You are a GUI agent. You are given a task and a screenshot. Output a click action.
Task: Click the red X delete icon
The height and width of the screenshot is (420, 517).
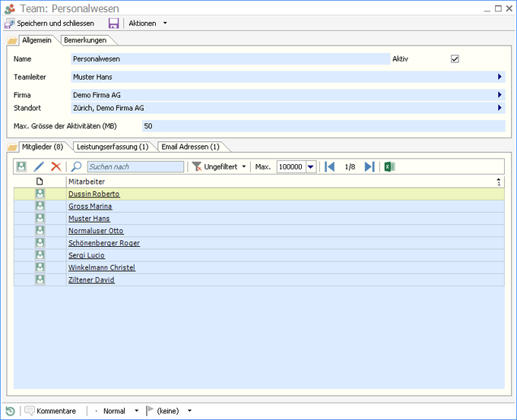56,166
